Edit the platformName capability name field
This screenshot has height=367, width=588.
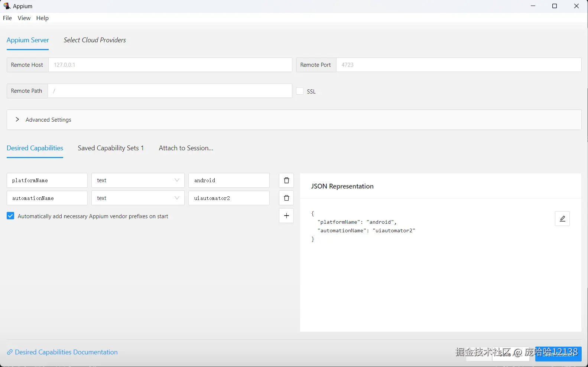47,180
